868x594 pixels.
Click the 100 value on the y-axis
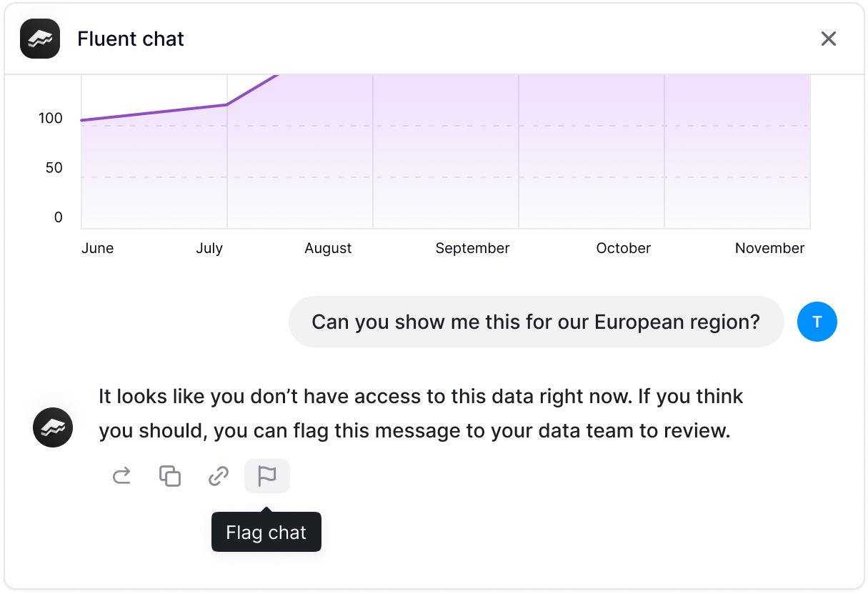[51, 118]
